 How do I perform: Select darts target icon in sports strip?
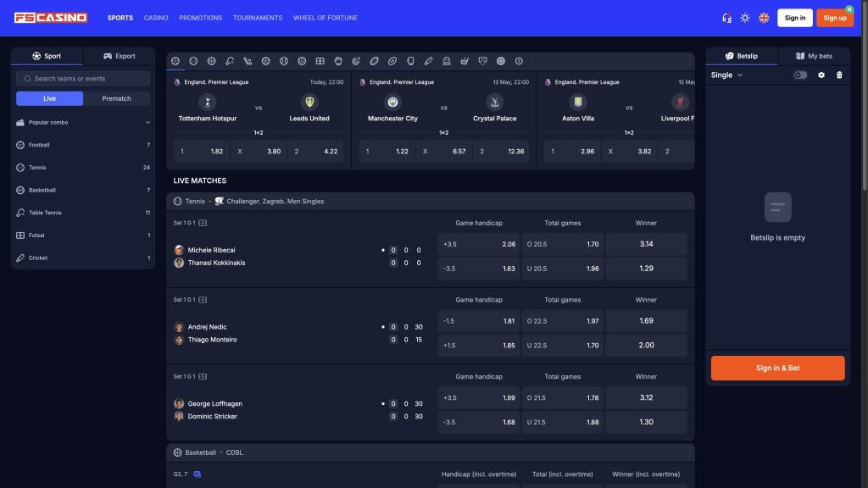[x=356, y=61]
